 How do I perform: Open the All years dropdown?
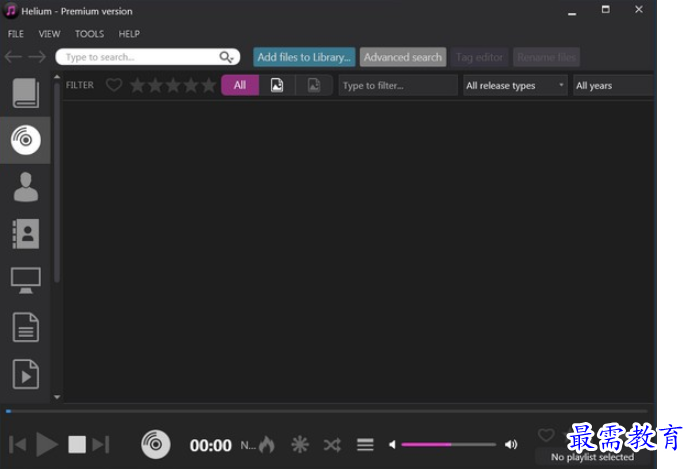613,86
